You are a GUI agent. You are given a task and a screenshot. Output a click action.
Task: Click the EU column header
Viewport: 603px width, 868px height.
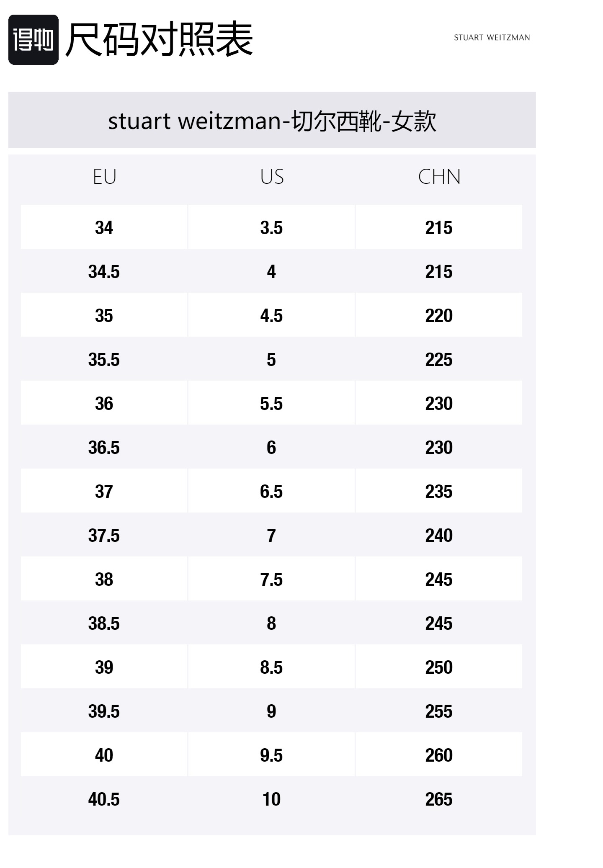(x=104, y=177)
